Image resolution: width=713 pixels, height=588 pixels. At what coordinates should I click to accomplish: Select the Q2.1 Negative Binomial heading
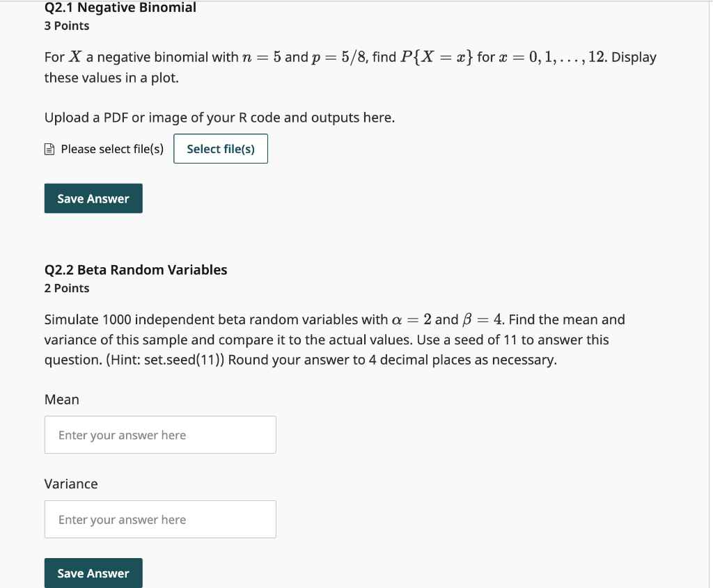click(x=120, y=8)
